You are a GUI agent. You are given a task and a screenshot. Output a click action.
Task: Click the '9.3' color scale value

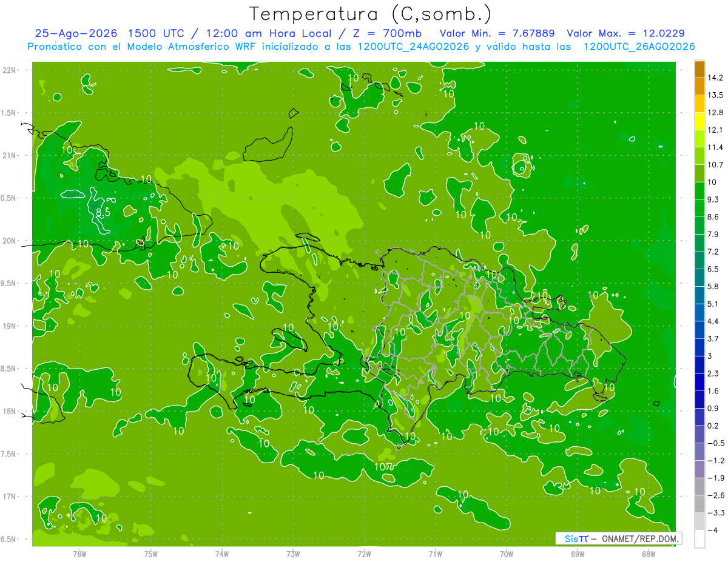[x=714, y=199]
